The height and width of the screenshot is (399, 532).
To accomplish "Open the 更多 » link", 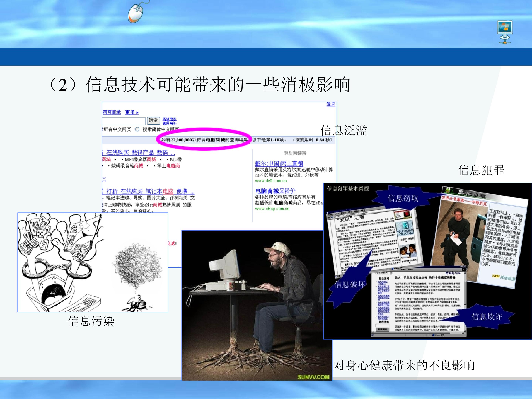I will pos(132,112).
